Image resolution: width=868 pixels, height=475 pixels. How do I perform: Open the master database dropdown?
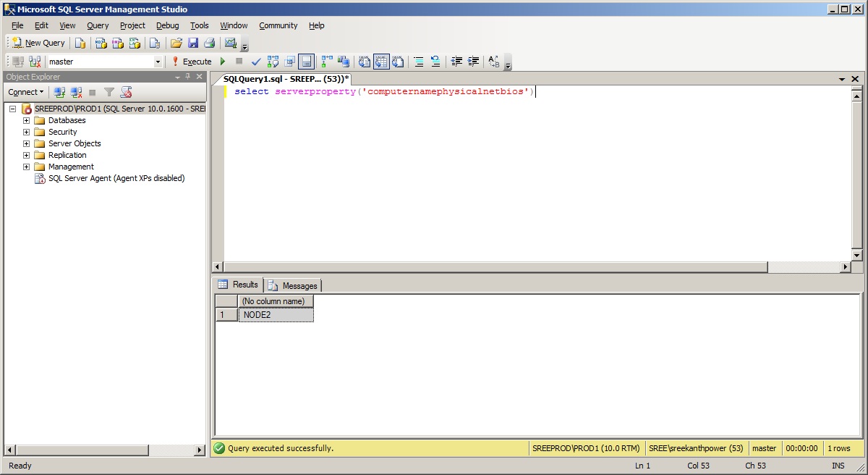point(158,62)
